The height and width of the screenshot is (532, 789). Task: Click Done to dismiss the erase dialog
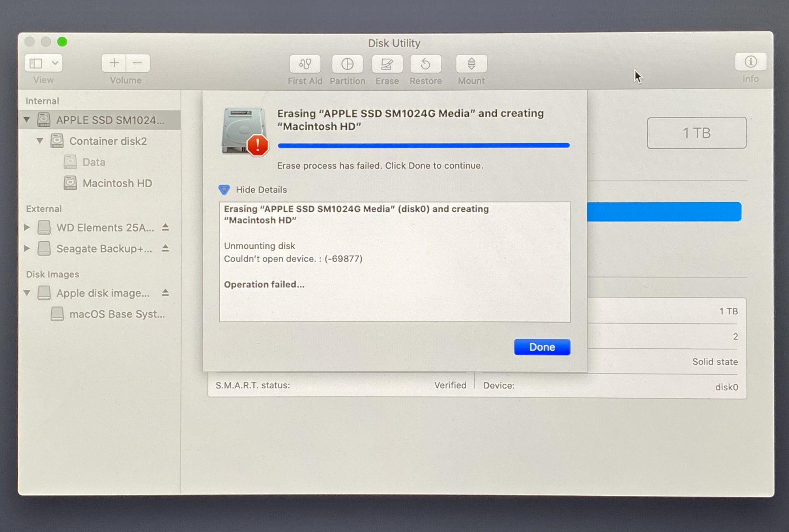tap(542, 347)
